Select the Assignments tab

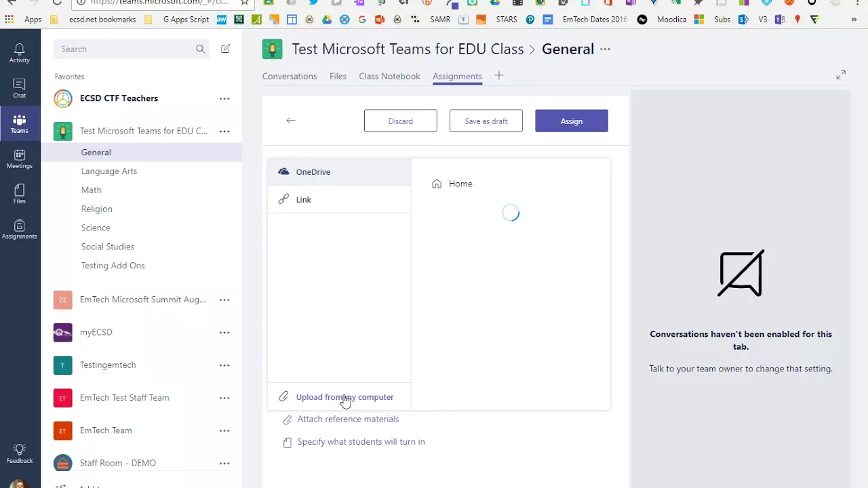point(457,76)
